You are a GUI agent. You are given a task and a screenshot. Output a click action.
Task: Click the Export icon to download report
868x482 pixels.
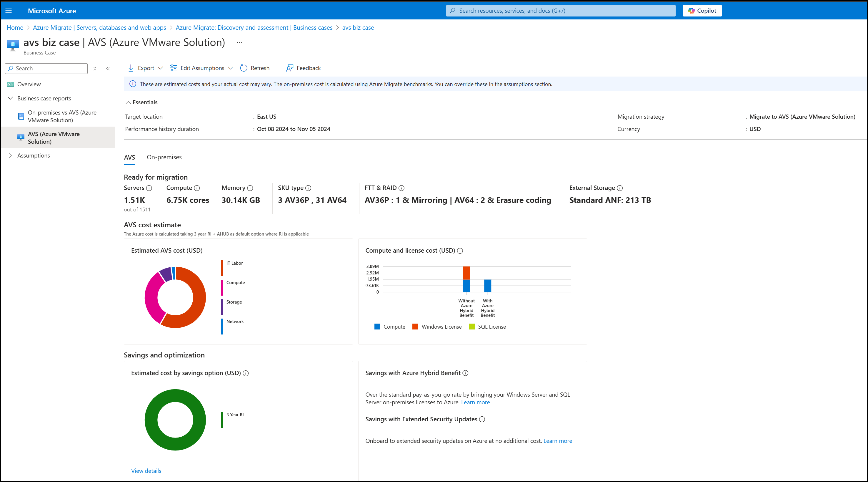[x=130, y=68]
